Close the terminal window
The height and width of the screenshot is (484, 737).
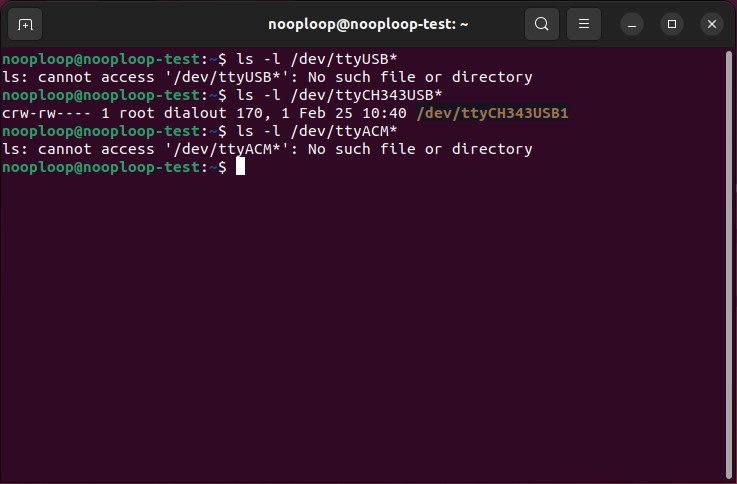tap(711, 24)
